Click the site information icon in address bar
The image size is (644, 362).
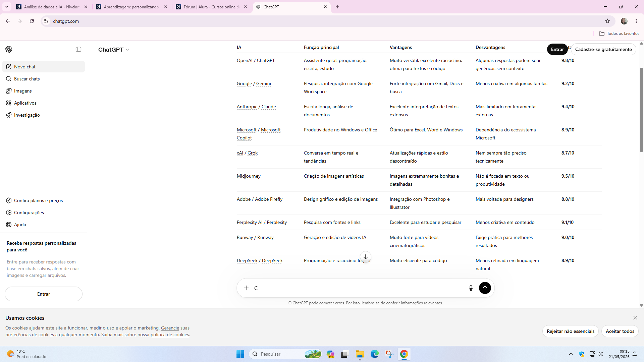pos(46,21)
